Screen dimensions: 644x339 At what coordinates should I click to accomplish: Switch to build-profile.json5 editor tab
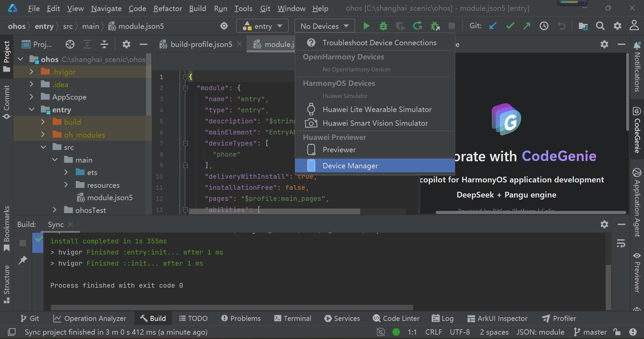(201, 44)
